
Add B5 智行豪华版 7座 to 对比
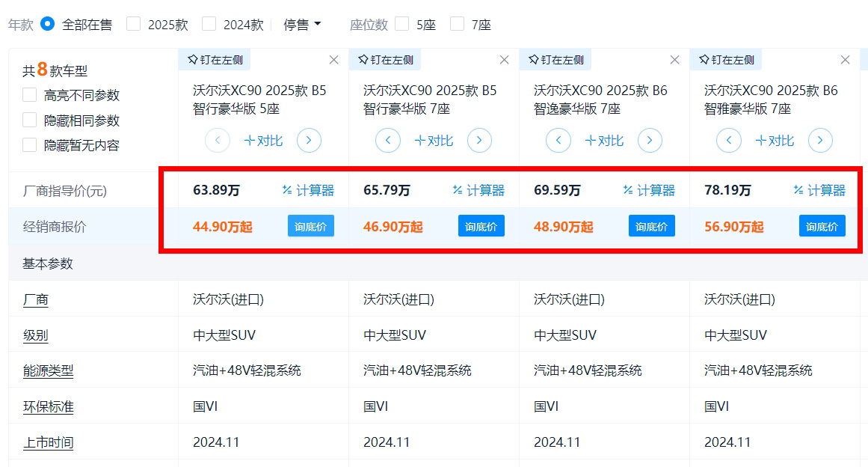tap(434, 141)
